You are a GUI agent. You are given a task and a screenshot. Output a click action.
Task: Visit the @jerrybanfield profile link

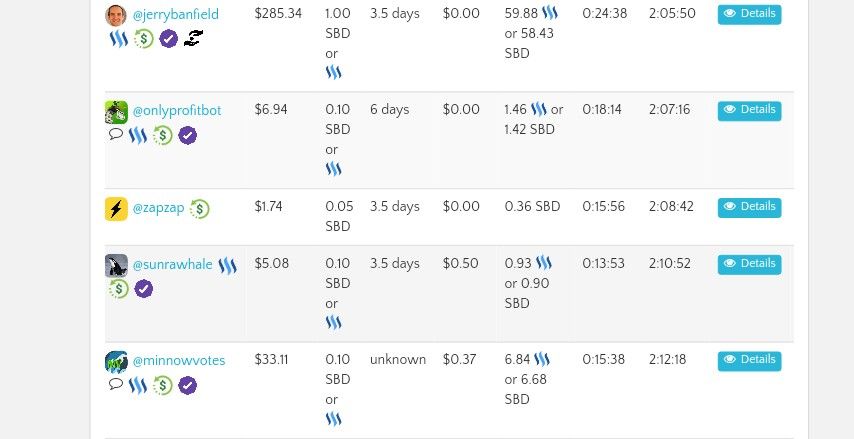(x=175, y=15)
